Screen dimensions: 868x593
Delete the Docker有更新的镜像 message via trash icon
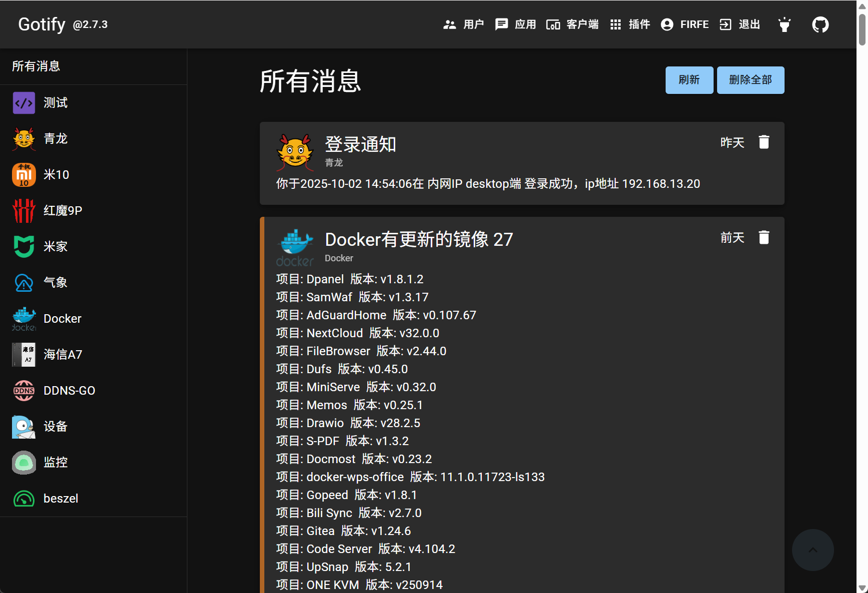(x=764, y=237)
